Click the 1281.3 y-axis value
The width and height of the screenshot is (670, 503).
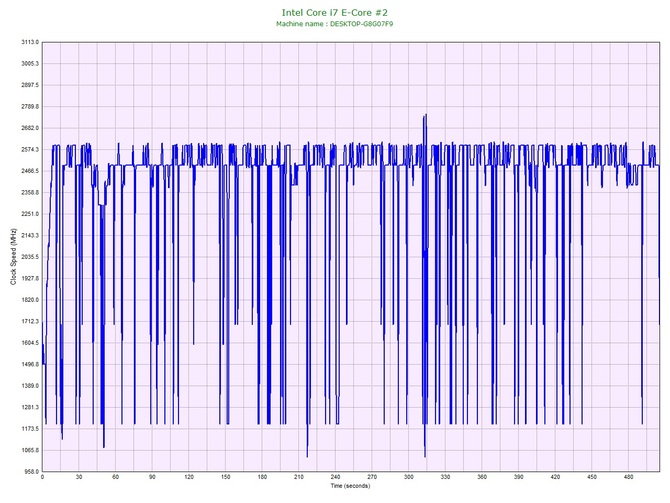pos(30,407)
